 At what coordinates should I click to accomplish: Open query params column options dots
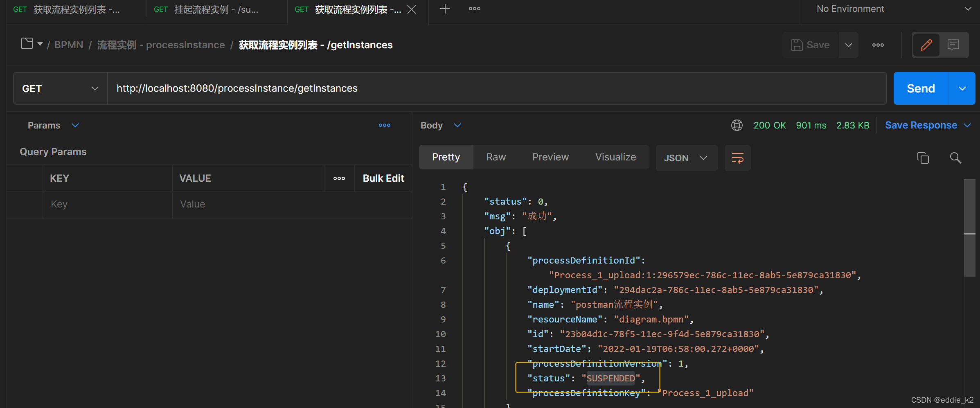click(339, 178)
